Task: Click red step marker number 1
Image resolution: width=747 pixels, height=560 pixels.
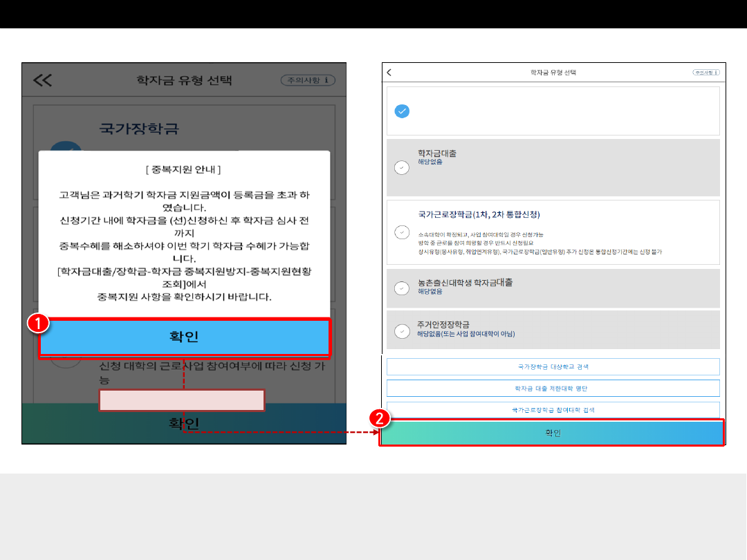Action: click(x=37, y=324)
